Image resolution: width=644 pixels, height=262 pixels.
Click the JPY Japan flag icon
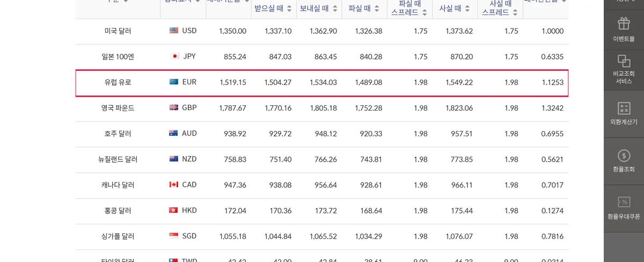[174, 56]
